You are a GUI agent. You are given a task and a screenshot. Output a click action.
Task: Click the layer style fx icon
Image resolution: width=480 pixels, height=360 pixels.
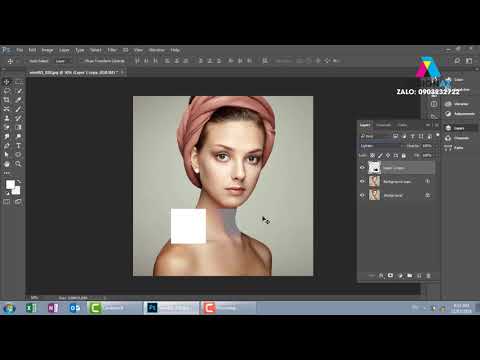[x=381, y=276]
